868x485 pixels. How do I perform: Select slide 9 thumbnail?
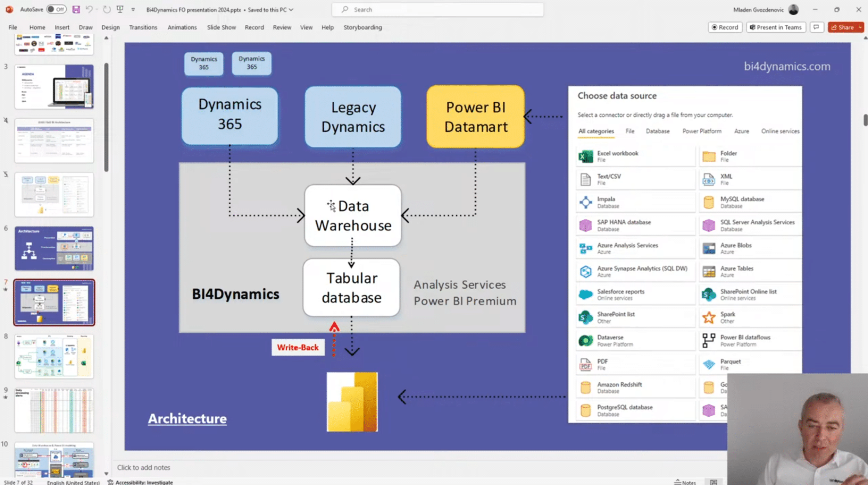coord(54,410)
